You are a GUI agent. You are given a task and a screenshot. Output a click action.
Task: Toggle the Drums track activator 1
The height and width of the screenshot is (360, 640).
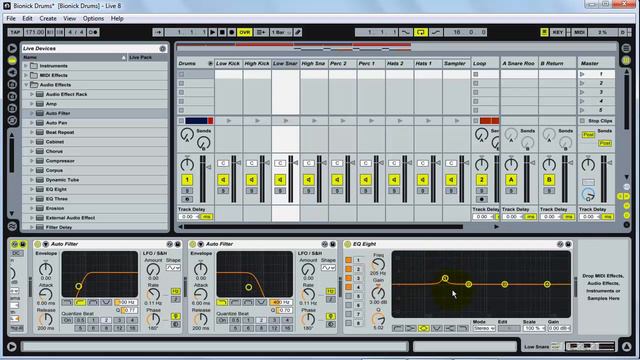point(187,180)
